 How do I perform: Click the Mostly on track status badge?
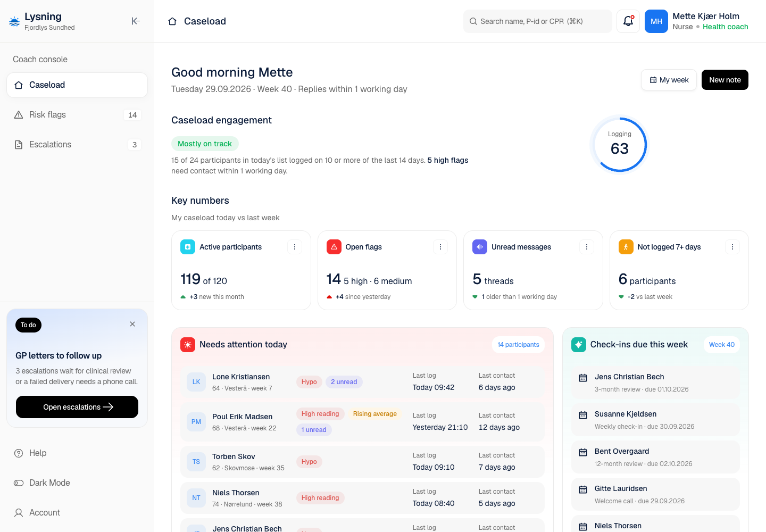coord(205,144)
